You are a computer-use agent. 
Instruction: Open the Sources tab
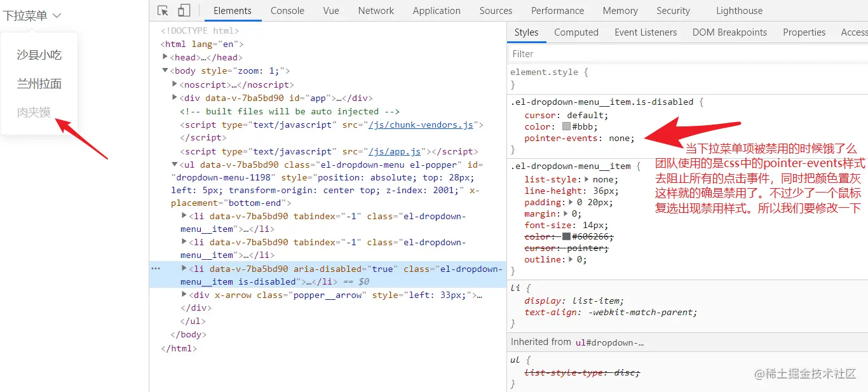(x=496, y=11)
